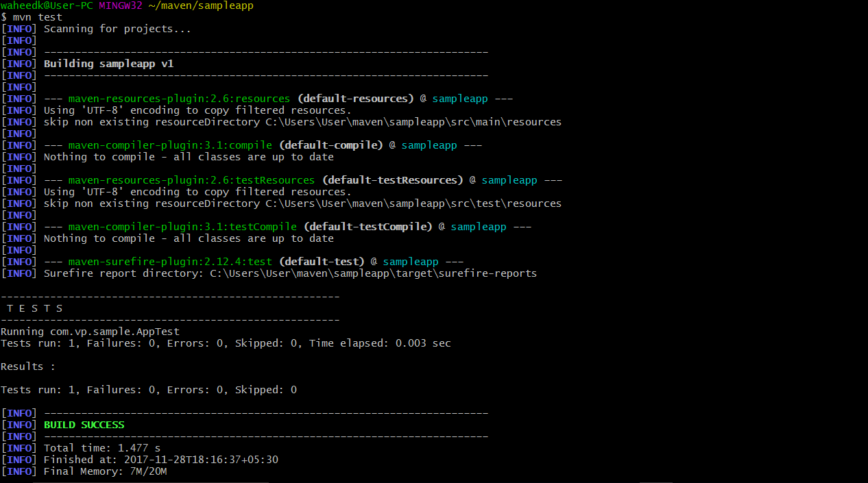This screenshot has height=483, width=868.
Task: Click the maven-surefire-plugin:2.12.4:test link text
Action: tap(169, 261)
